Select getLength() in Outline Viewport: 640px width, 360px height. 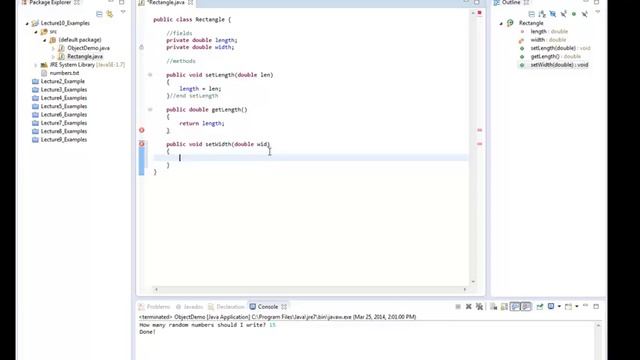pos(555,56)
